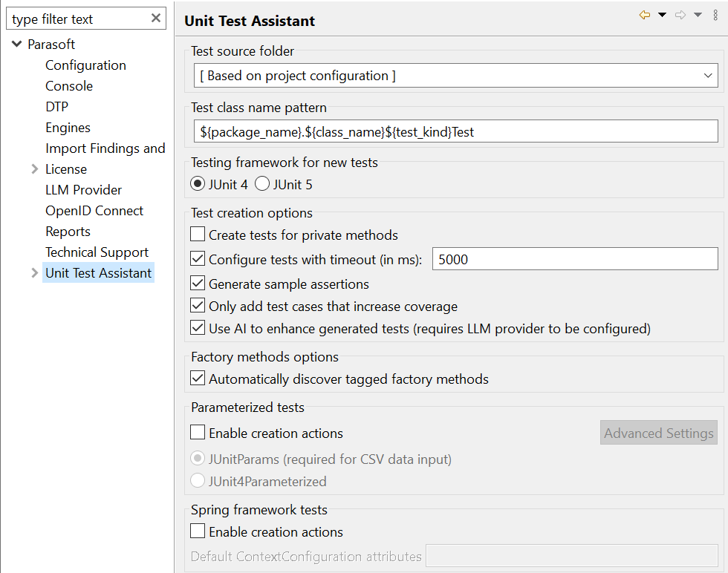Open the Test source folder dropdown
Screen dimensions: 728x573
[455, 76]
